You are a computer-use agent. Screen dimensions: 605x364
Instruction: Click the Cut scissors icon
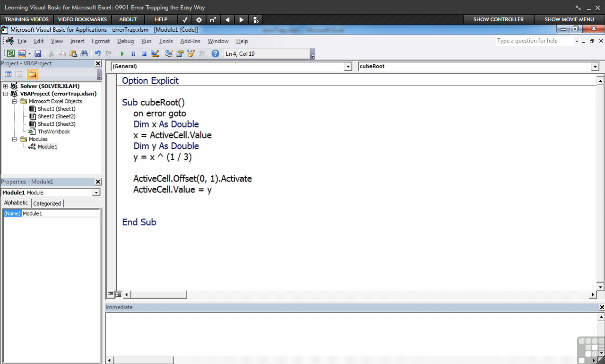point(51,53)
